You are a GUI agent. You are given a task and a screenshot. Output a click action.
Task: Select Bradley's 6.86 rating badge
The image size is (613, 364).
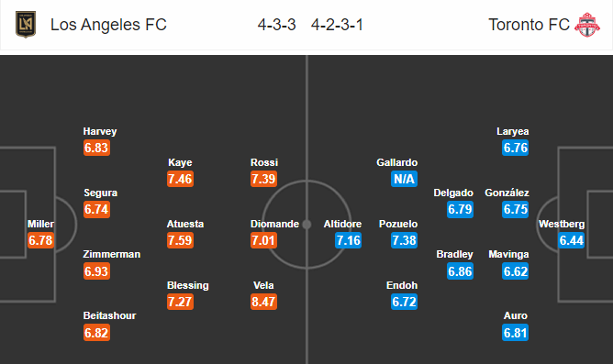click(x=460, y=271)
